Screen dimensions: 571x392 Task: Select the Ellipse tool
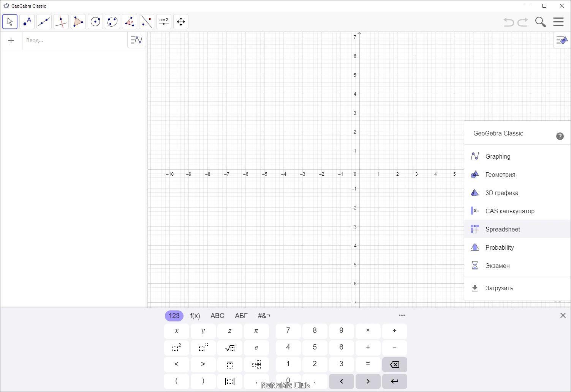click(x=112, y=22)
